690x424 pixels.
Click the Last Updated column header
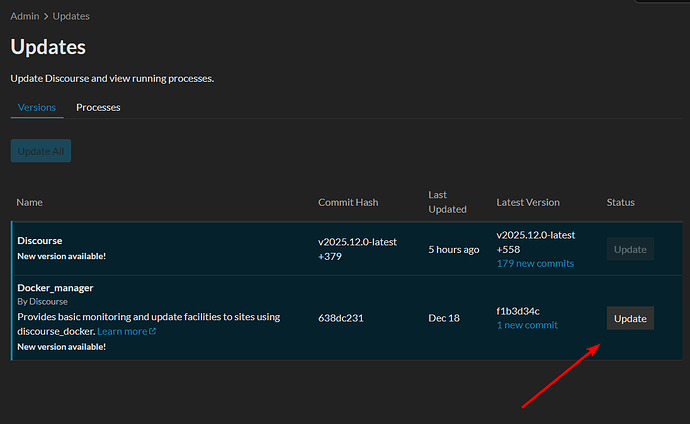(448, 202)
